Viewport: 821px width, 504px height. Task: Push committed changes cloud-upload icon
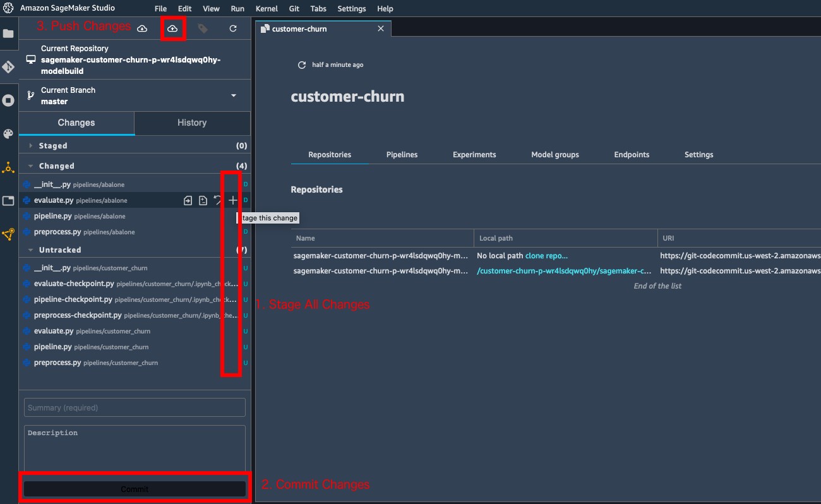pyautogui.click(x=172, y=28)
